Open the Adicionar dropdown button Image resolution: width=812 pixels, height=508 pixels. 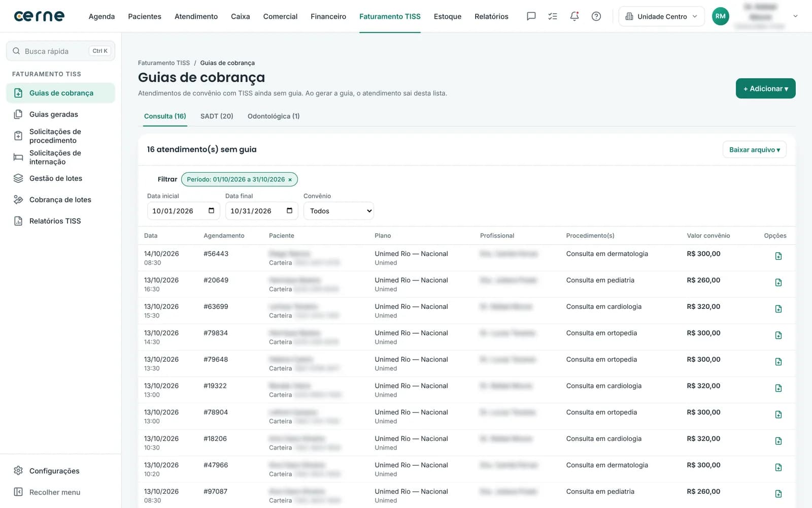pos(765,88)
